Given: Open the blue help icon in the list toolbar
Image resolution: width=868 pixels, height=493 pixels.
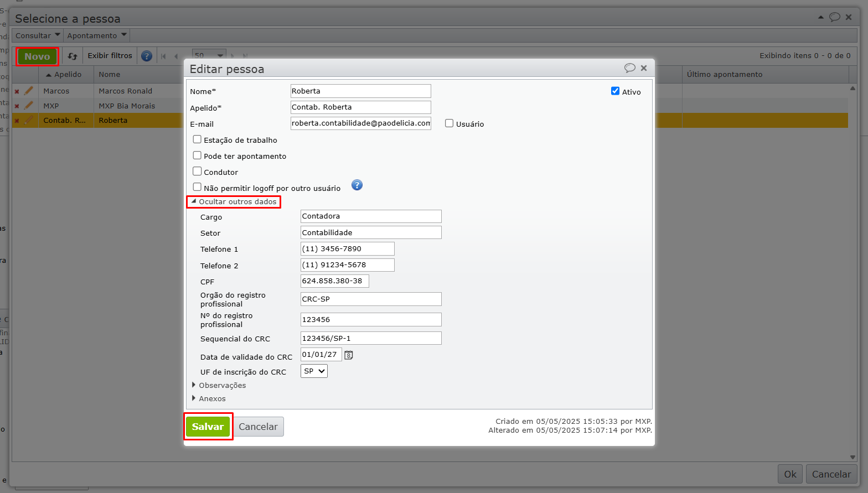Looking at the screenshot, I should [147, 56].
